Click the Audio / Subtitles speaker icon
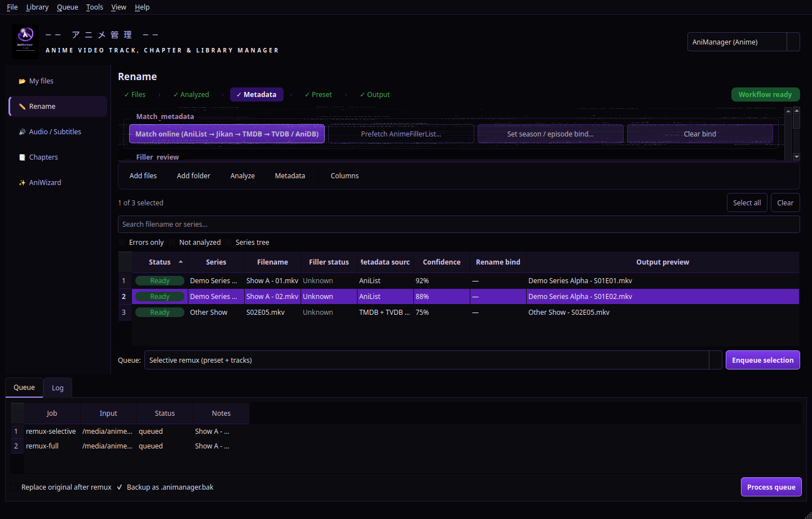Screen dimensions: 812x519 [22, 132]
